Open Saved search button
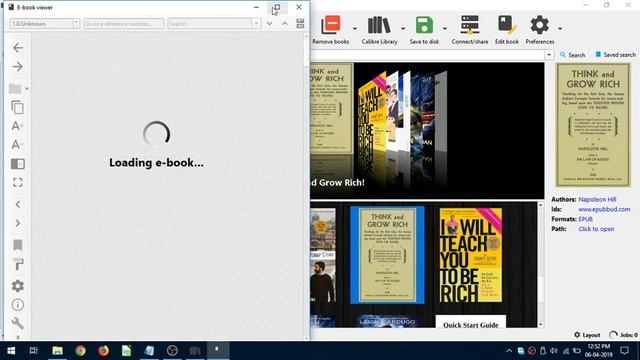640x360 pixels. pos(616,55)
